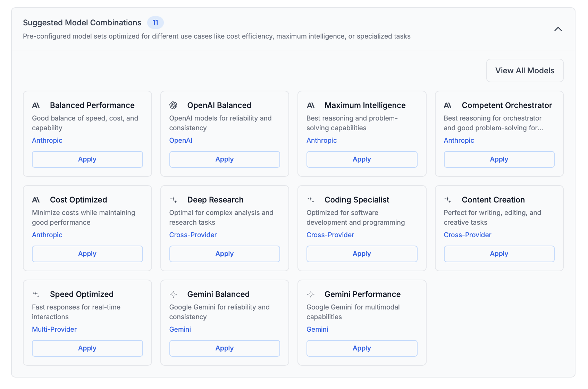Click the Anthropic logo on Balanced Performance card
The width and height of the screenshot is (588, 389).
[x=36, y=105]
